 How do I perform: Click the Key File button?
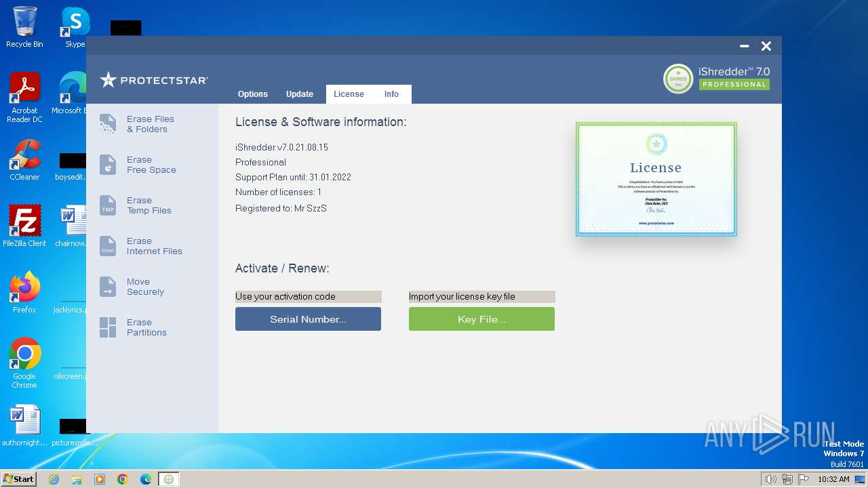(x=481, y=319)
